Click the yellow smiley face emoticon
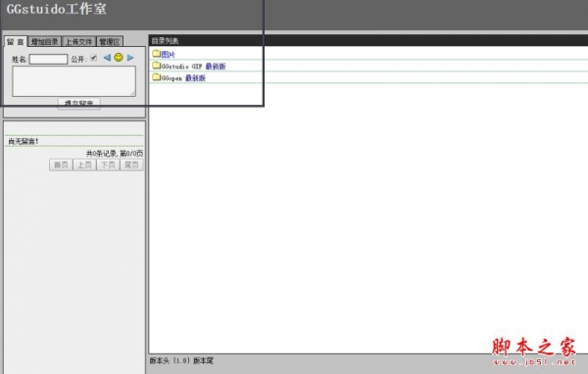The width and height of the screenshot is (588, 374). (119, 58)
